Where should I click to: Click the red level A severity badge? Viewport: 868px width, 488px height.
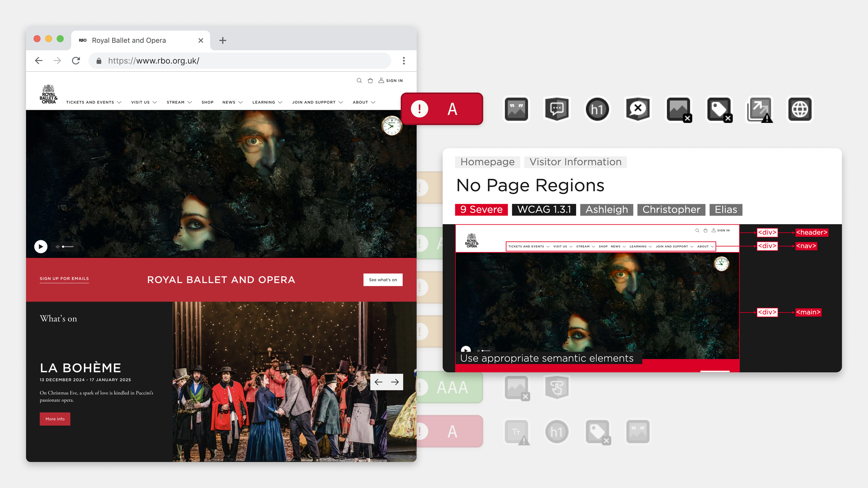pos(442,109)
